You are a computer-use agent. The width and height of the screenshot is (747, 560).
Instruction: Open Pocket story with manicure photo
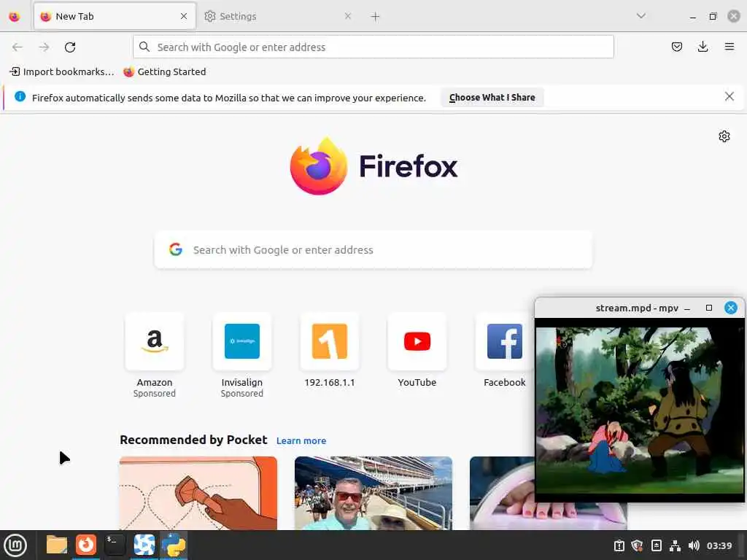(x=503, y=493)
